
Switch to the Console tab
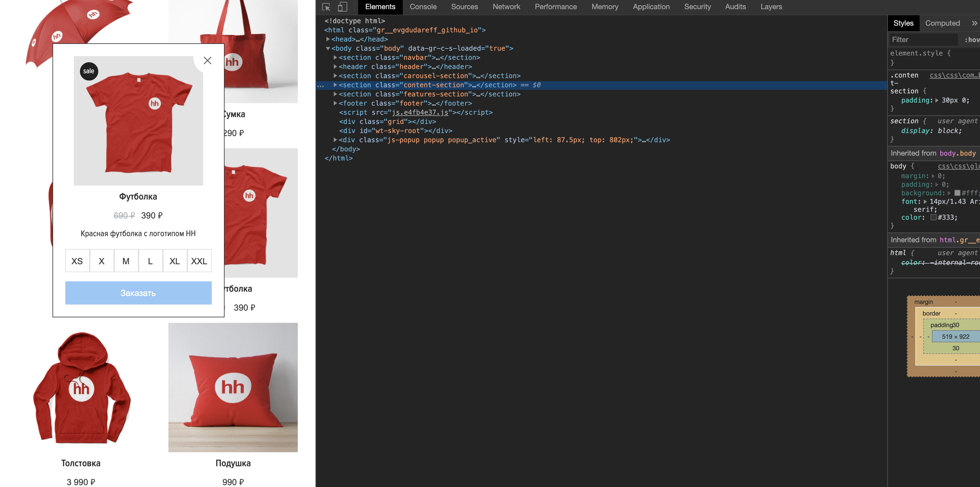(423, 7)
